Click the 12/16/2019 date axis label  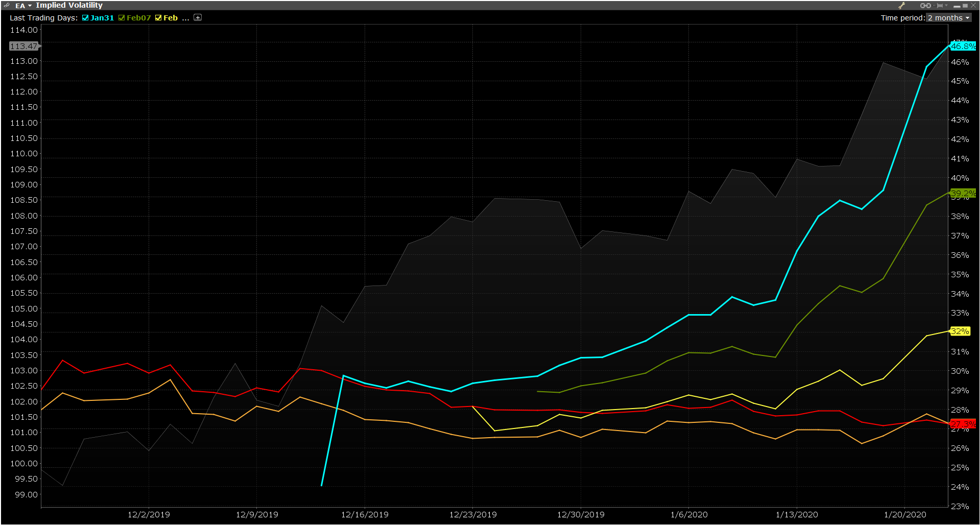click(365, 514)
